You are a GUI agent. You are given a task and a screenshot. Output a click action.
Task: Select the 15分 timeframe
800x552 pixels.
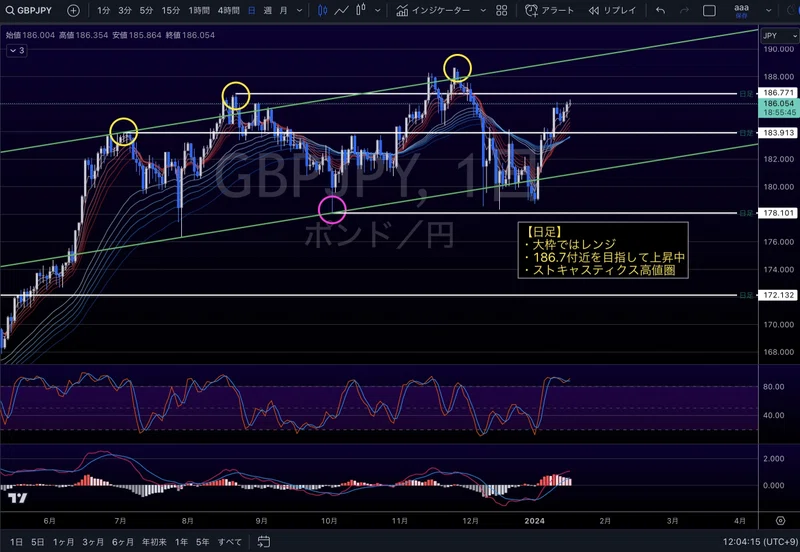point(170,10)
